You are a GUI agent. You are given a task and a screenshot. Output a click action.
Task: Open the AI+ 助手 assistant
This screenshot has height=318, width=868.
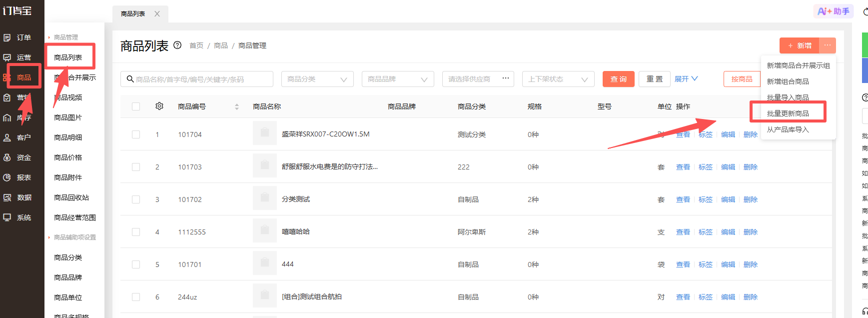834,11
